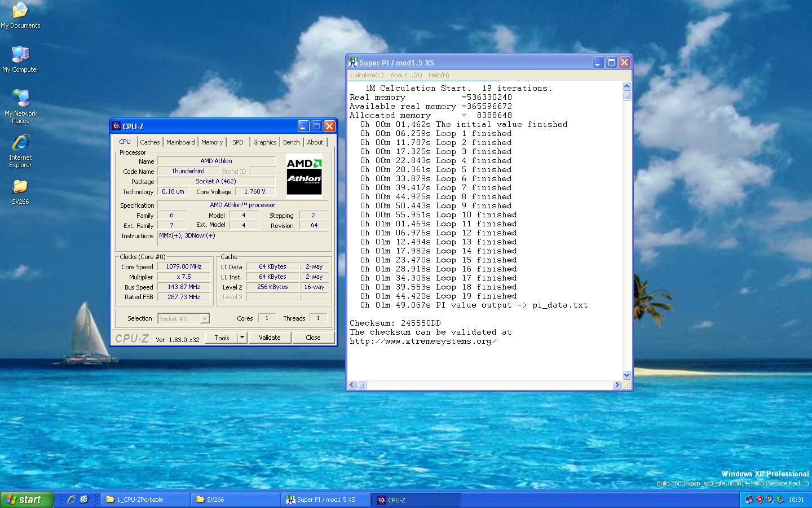Click the Bus Speed value 143.87 MHz
Image resolution: width=812 pixels, height=508 pixels.
184,287
